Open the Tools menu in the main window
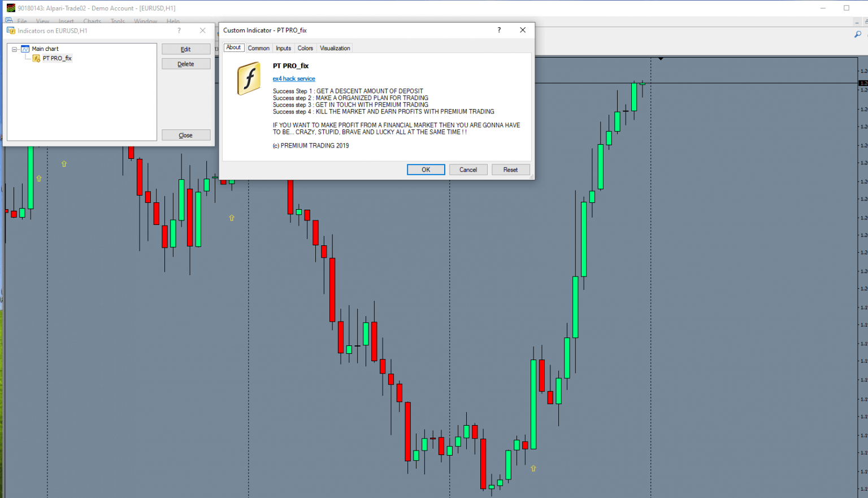 tap(118, 21)
